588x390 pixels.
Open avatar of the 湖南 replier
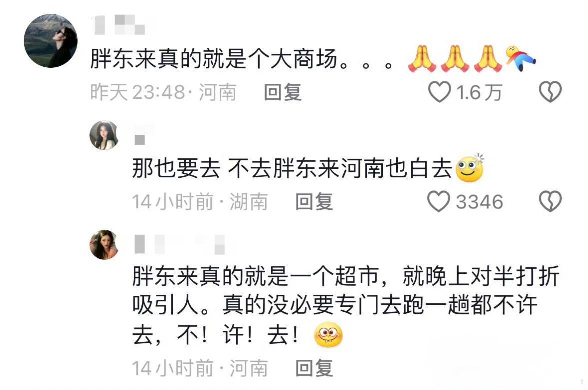coord(104,135)
